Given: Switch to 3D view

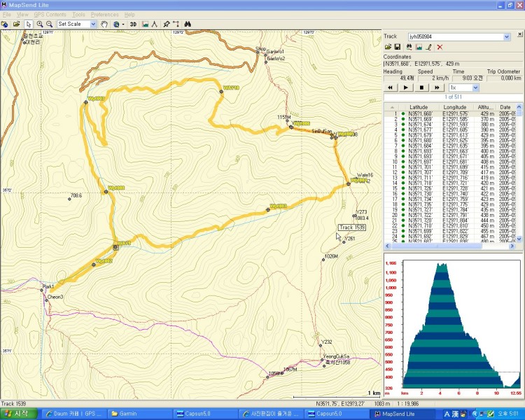Looking at the screenshot, I should coord(133,24).
